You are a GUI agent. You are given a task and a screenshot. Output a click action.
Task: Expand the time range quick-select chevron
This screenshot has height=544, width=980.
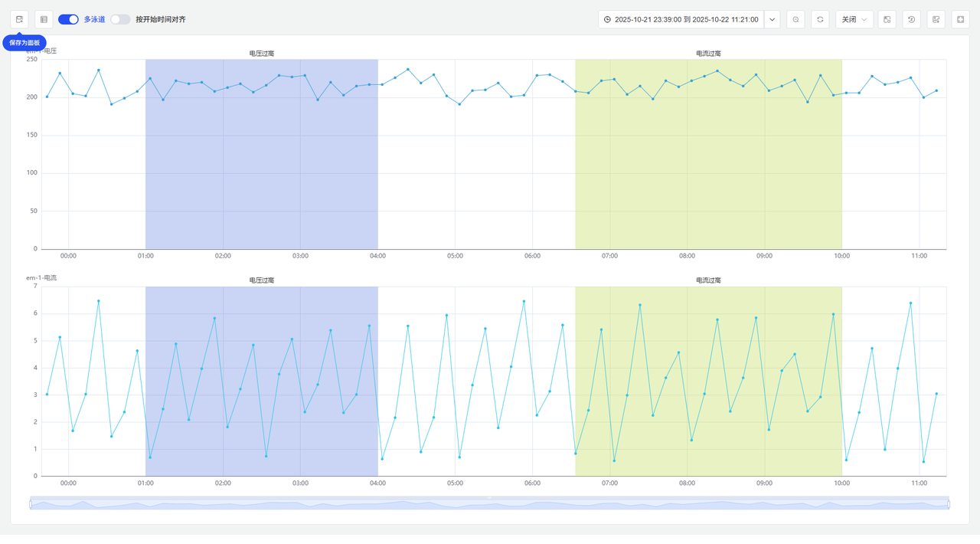click(772, 19)
